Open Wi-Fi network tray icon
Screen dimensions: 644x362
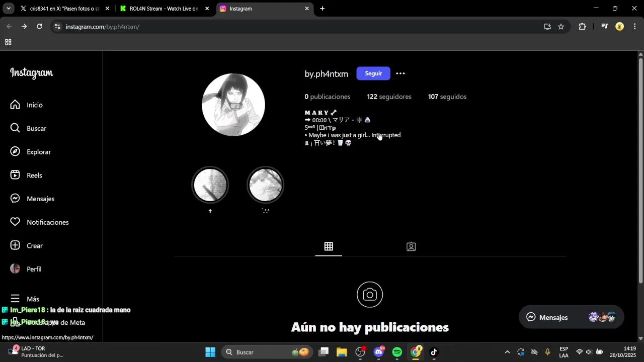click(579, 352)
